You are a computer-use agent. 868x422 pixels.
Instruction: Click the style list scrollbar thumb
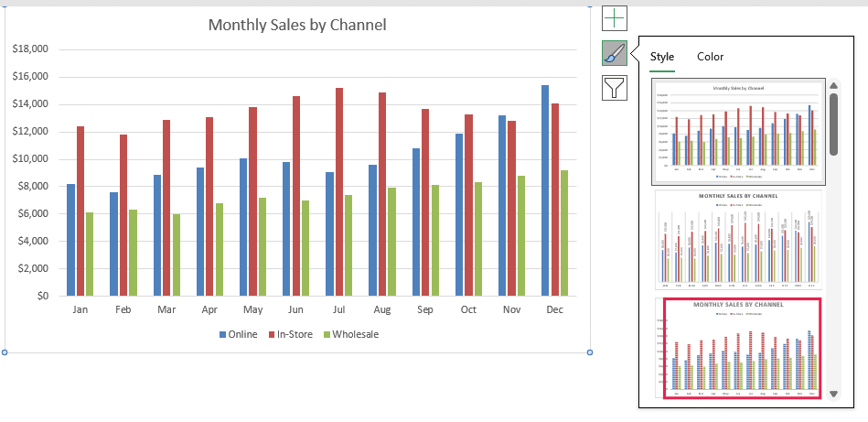[833, 124]
